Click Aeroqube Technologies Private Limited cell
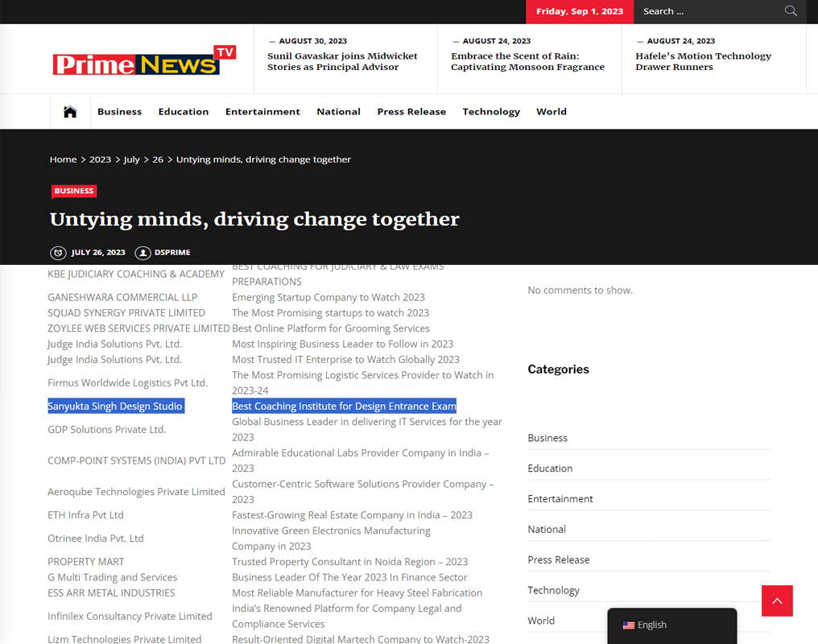 click(136, 492)
